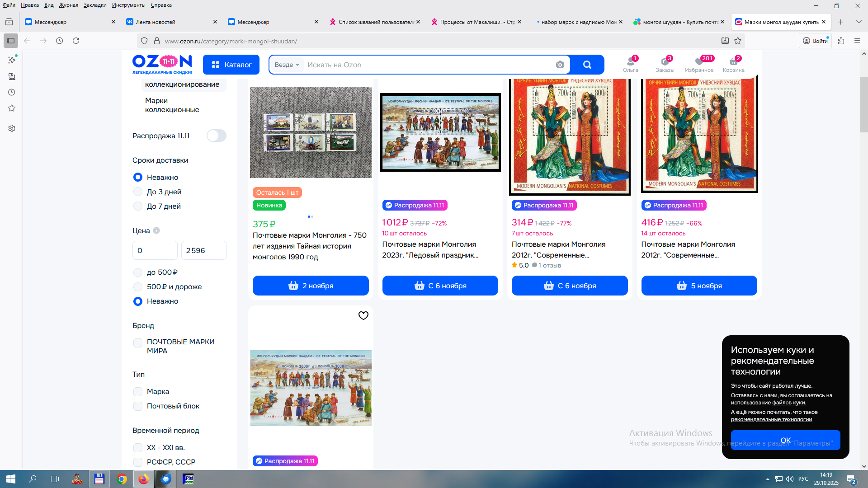Toggle the Распродажа 11.11 switch

216,136
